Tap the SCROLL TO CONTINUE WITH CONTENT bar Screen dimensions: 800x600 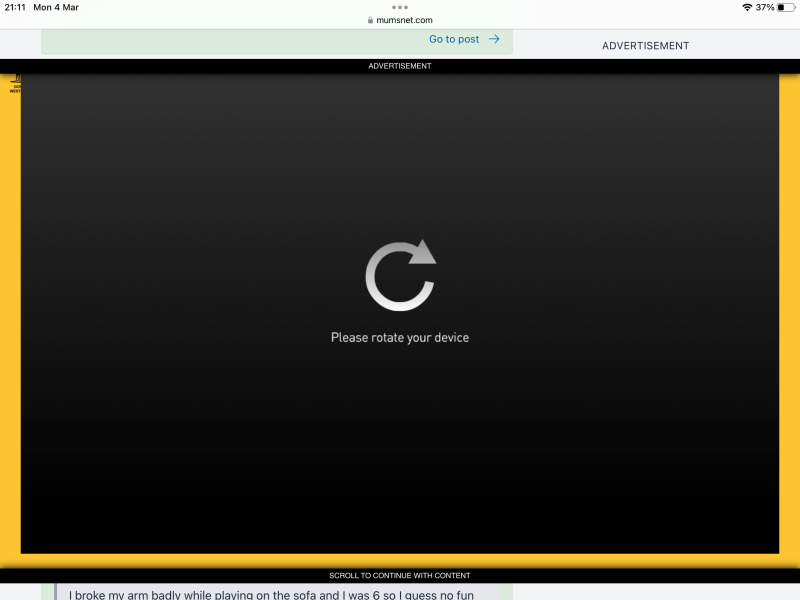pos(399,575)
